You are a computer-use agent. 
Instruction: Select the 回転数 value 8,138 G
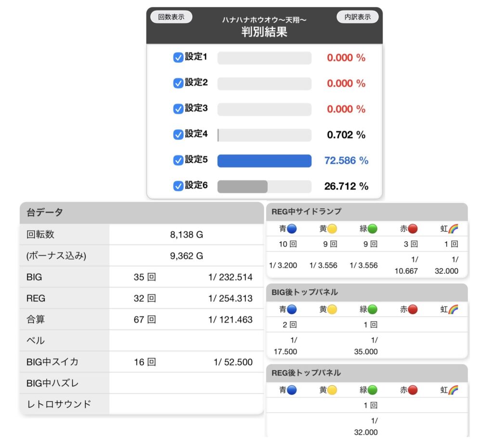[186, 235]
